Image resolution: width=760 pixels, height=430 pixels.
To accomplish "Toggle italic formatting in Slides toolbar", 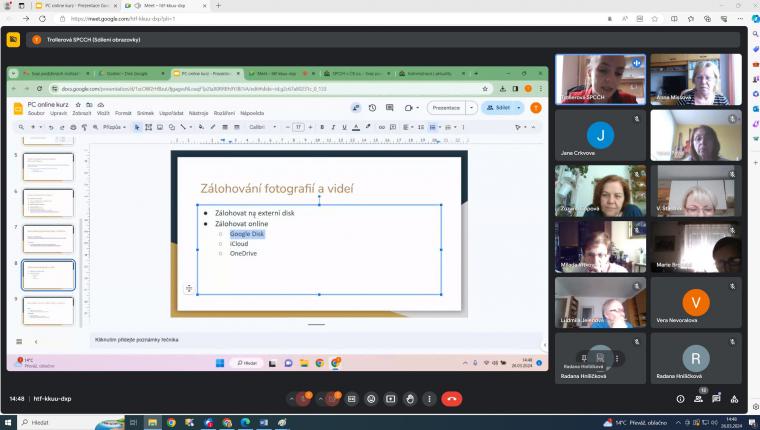I will coord(333,127).
